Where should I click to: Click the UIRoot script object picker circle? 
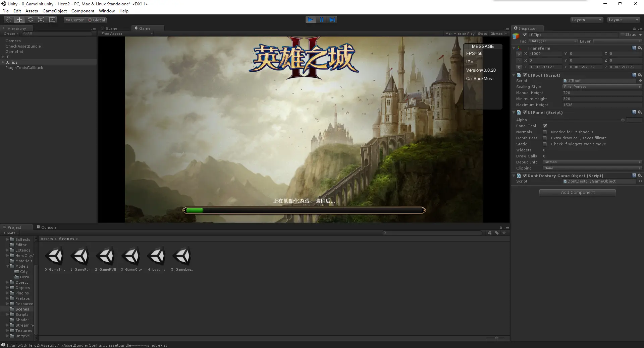coord(640,81)
